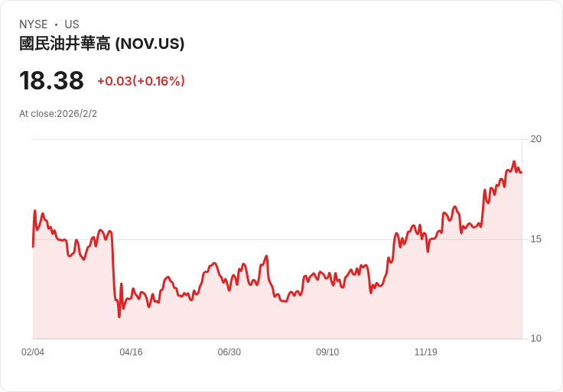The width and height of the screenshot is (563, 392).
Task: Select the 09/10 date on the x-axis
Action: (327, 352)
